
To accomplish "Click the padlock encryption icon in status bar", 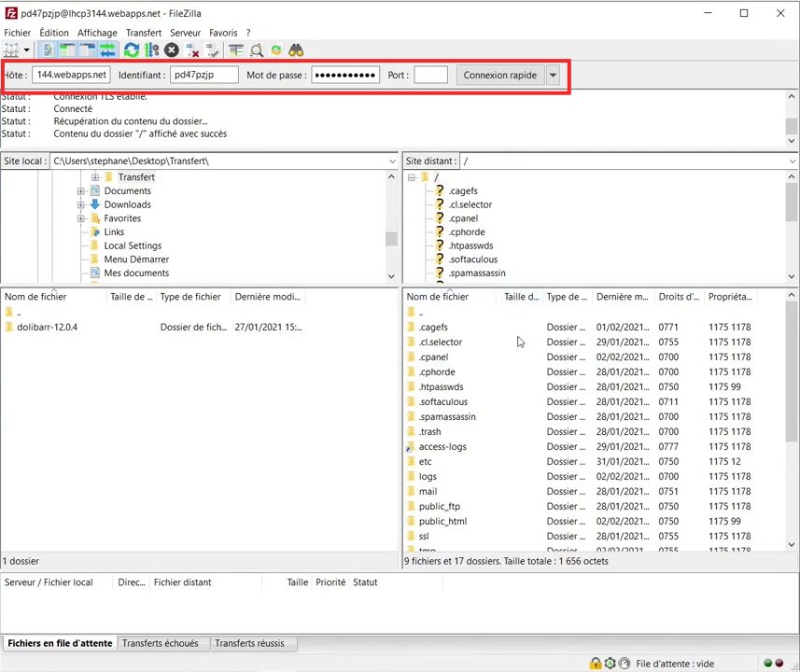I will pos(596,664).
